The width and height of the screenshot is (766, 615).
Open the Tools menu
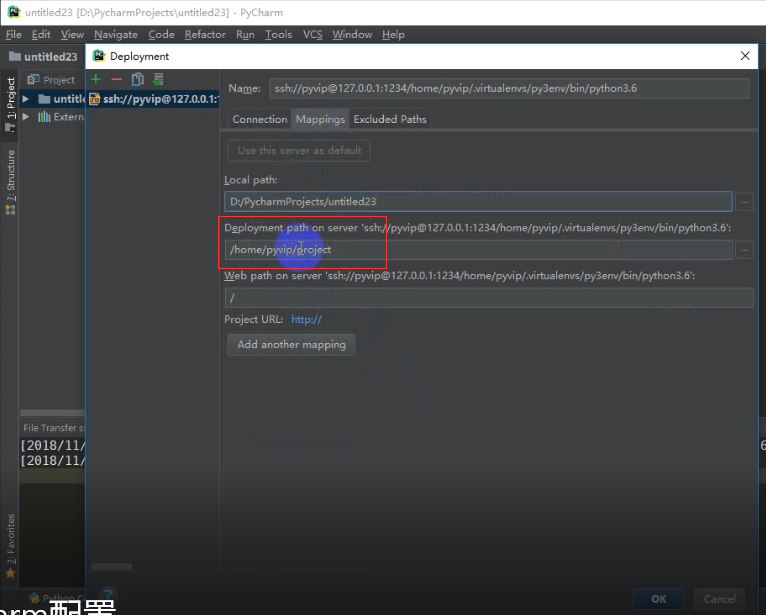point(278,34)
